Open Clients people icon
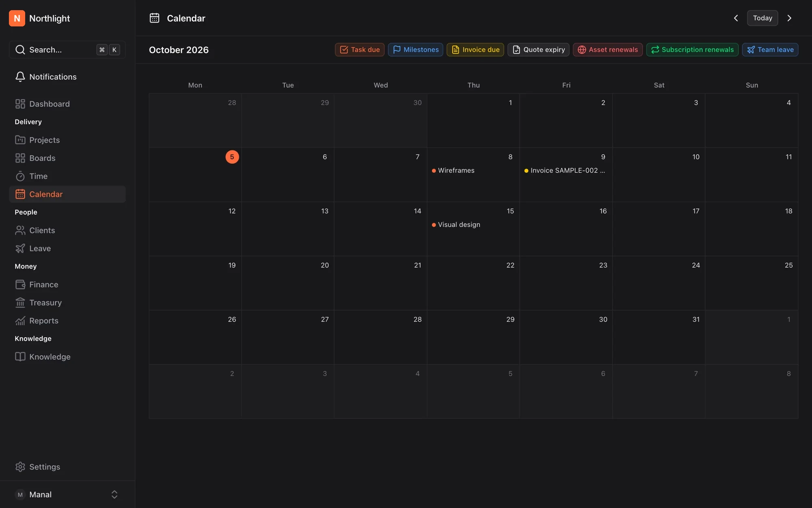812x508 pixels. click(x=20, y=230)
